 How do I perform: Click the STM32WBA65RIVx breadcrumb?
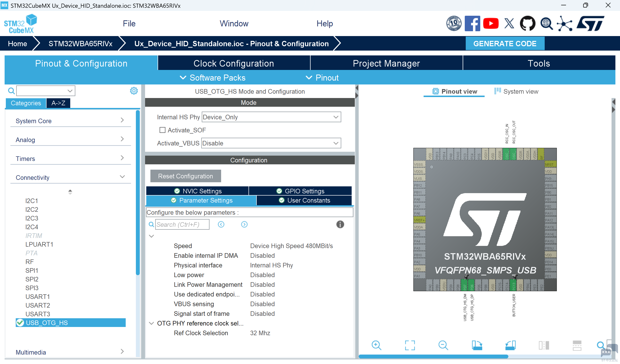click(x=80, y=44)
